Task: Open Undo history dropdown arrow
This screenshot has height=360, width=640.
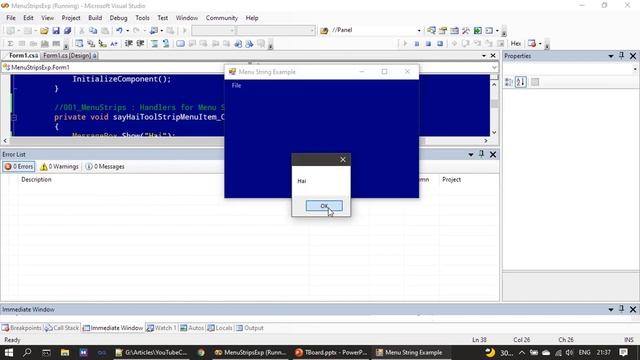Action: pos(127,31)
